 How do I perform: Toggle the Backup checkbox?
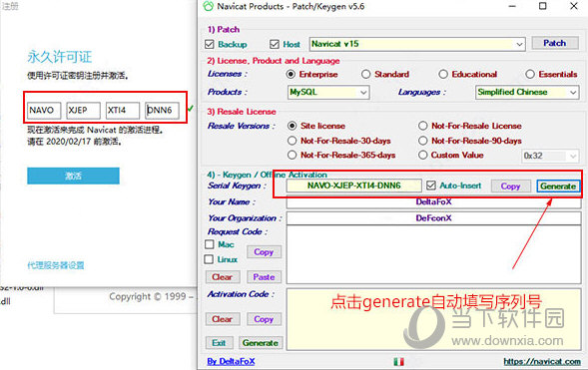coord(210,44)
